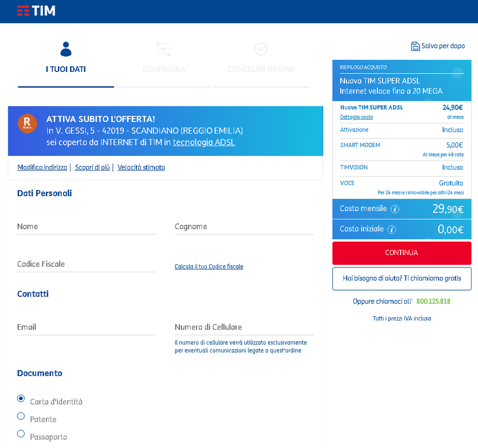The image size is (478, 448).
Task: Click the VOCE row label
Action: (347, 183)
